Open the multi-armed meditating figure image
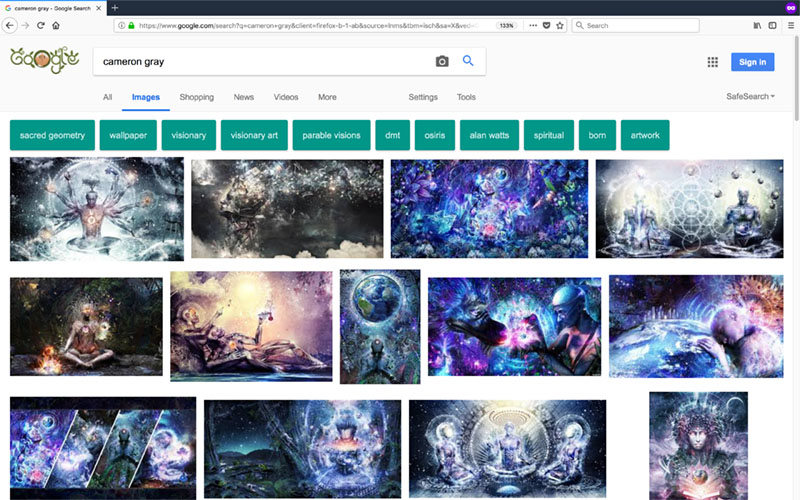The width and height of the screenshot is (800, 500). 97,209
